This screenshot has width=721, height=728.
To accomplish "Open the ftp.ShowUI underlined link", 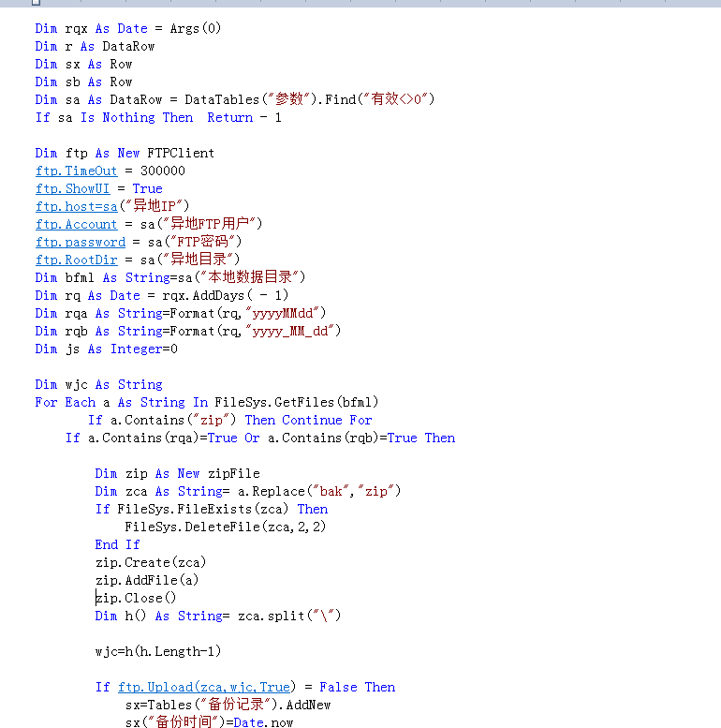I will (73, 188).
